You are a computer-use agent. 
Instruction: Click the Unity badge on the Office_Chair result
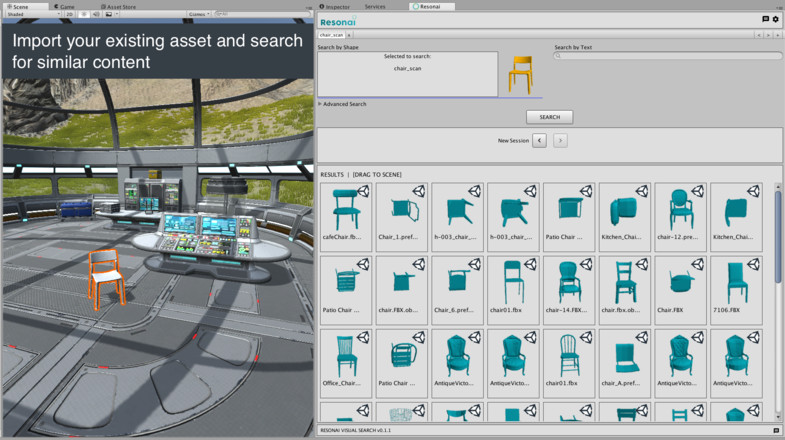click(x=363, y=337)
